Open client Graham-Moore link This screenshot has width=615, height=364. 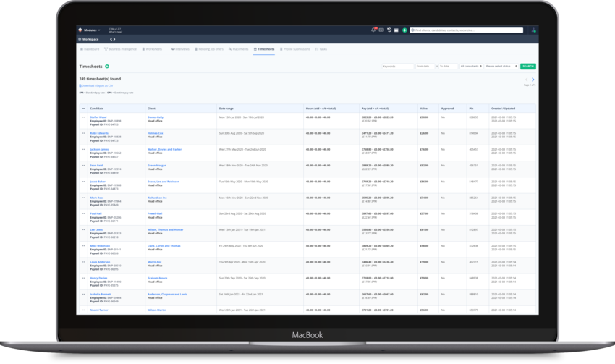[x=157, y=278]
